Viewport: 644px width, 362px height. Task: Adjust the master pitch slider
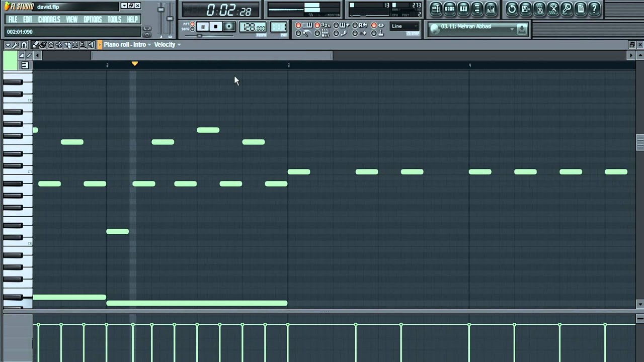[170, 18]
